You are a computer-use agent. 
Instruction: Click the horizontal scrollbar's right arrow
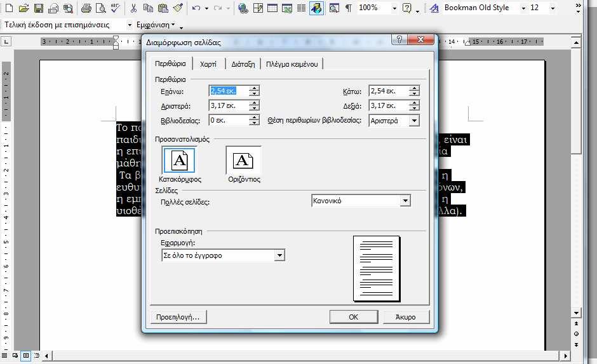pyautogui.click(x=565, y=356)
